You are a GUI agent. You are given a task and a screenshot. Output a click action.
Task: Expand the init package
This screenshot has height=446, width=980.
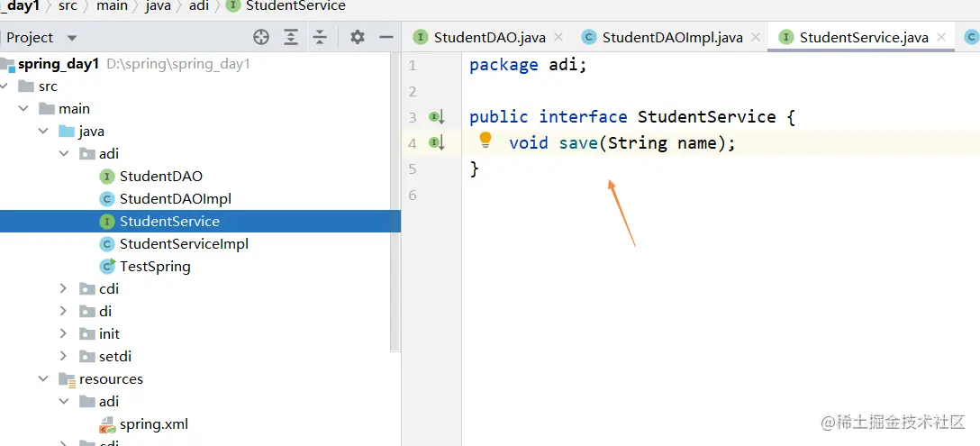pyautogui.click(x=64, y=334)
